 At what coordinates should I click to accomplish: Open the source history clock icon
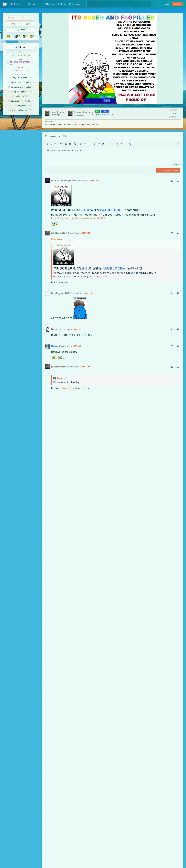coord(112,115)
